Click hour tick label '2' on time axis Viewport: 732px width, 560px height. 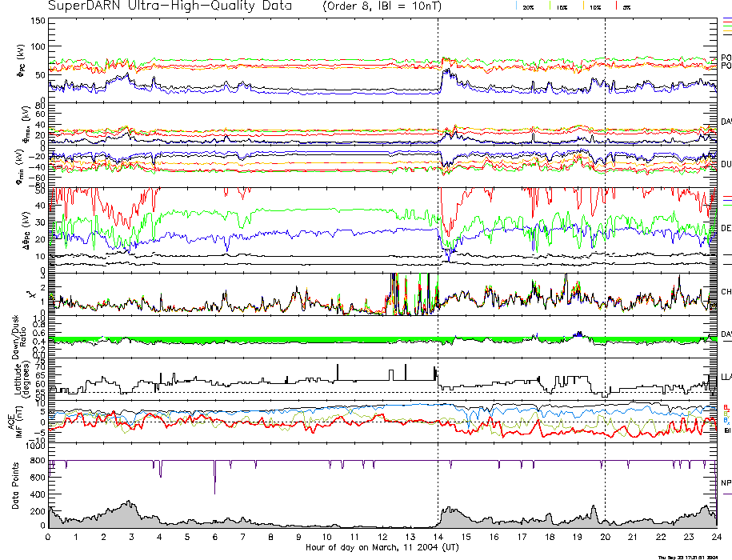coord(104,537)
